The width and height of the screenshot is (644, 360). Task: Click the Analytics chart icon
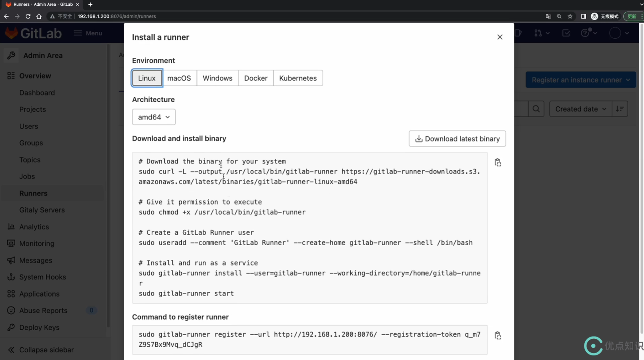tap(11, 227)
